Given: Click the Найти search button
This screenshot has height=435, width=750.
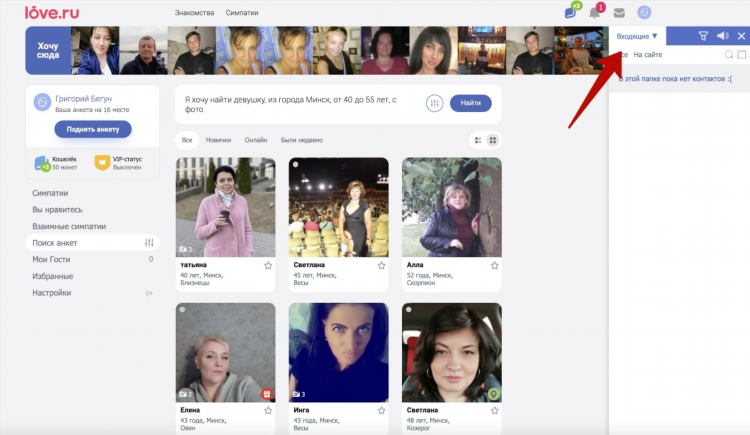Looking at the screenshot, I should 471,103.
